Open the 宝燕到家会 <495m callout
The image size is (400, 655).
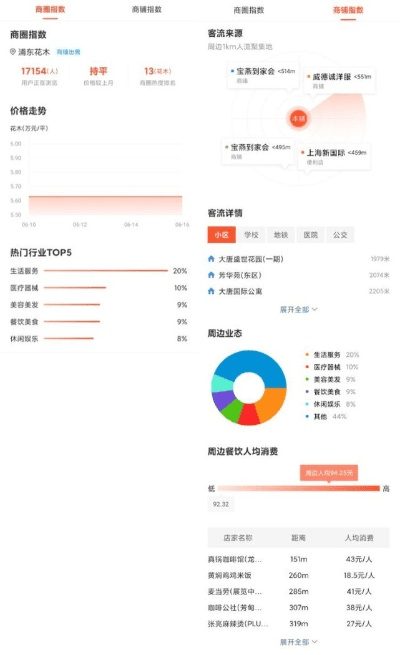(x=258, y=151)
